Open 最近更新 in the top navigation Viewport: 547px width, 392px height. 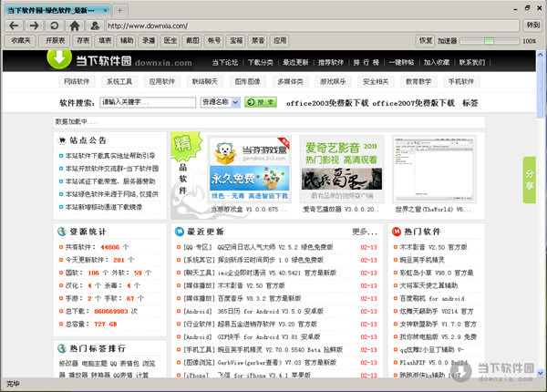(295, 62)
